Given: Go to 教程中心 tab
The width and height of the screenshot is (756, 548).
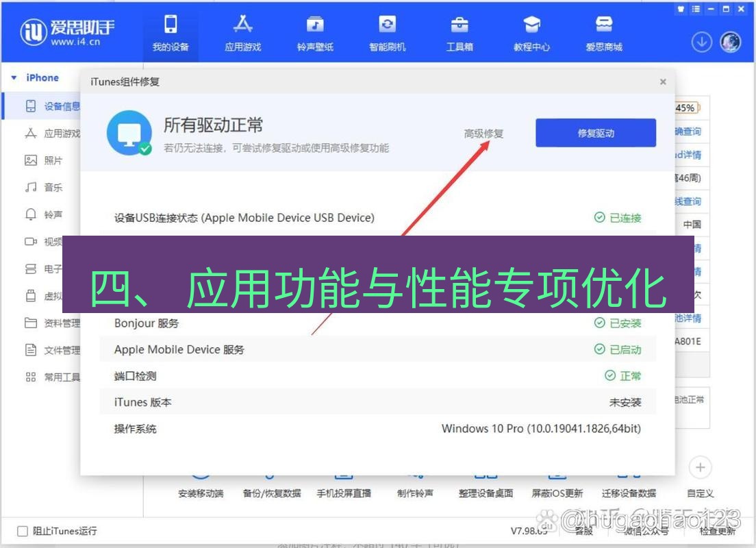Looking at the screenshot, I should (531, 33).
